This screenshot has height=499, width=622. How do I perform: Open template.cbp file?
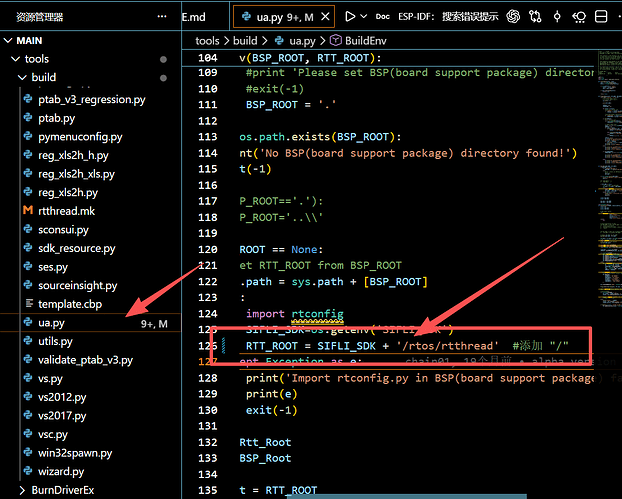click(x=70, y=304)
